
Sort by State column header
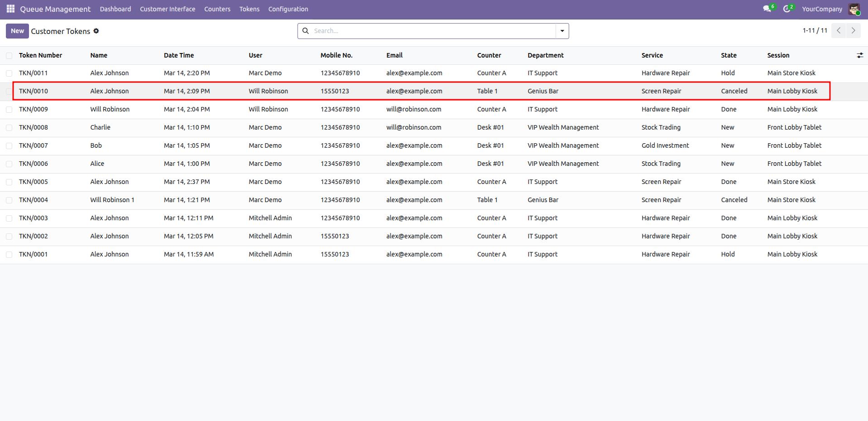729,55
